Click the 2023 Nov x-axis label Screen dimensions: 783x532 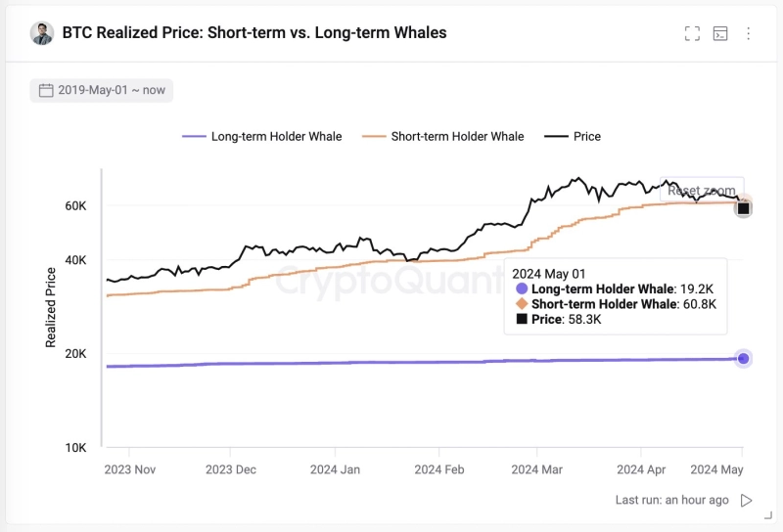(130, 469)
